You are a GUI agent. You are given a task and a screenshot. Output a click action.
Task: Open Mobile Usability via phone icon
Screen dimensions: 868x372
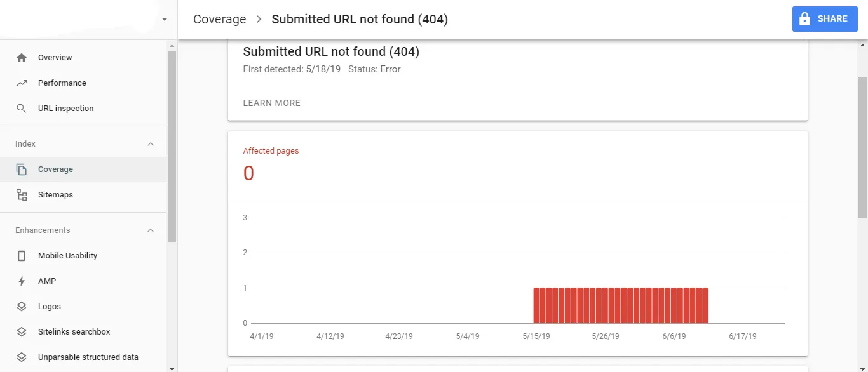tap(21, 255)
